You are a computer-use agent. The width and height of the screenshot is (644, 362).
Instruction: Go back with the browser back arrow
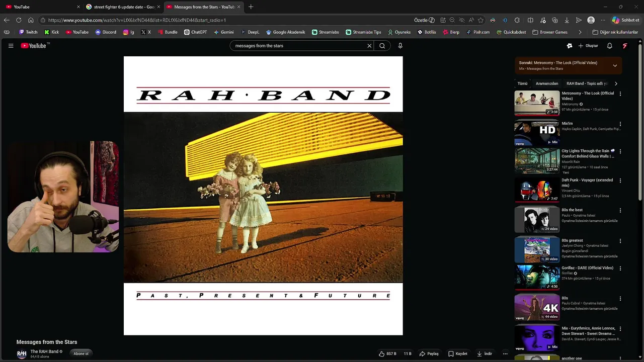7,20
